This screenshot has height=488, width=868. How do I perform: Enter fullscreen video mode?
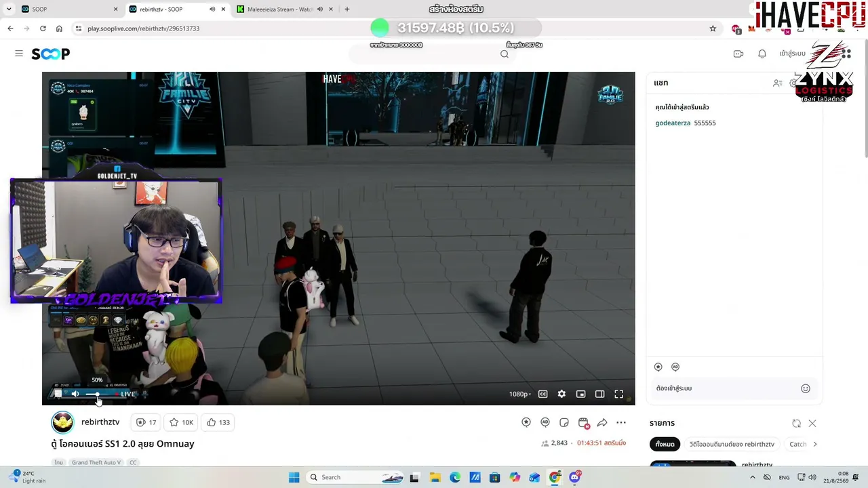pos(619,394)
